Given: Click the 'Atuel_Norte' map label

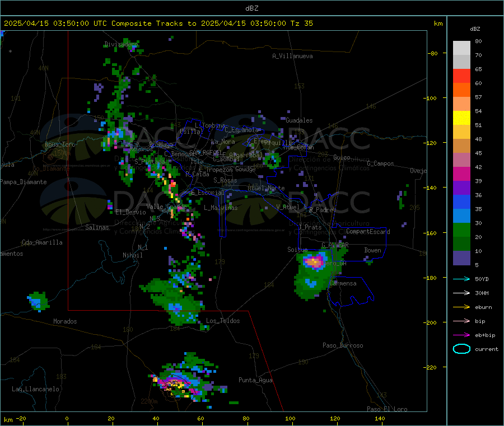Looking at the screenshot, I should 266,188.
